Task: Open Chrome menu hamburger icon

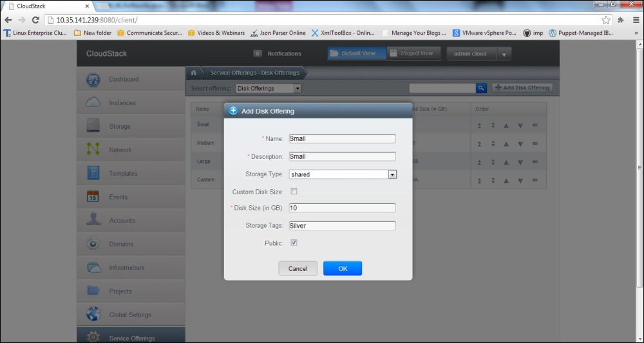Action: pos(635,20)
